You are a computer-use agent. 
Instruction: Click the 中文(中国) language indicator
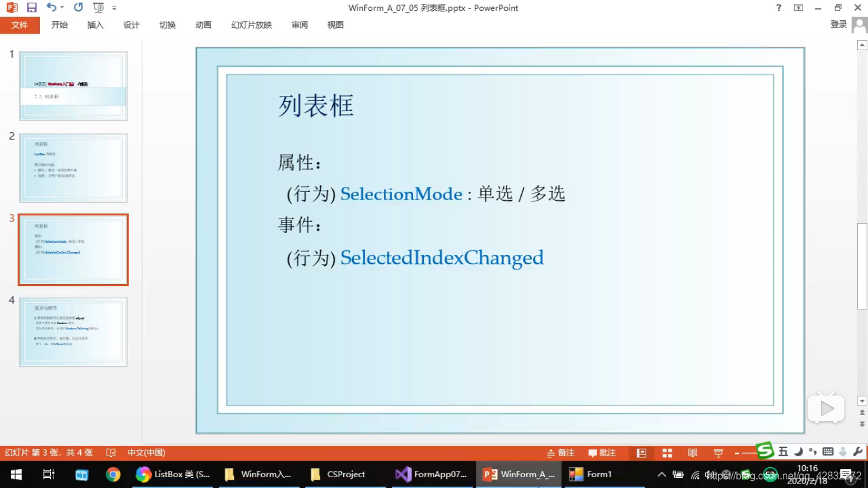(147, 453)
